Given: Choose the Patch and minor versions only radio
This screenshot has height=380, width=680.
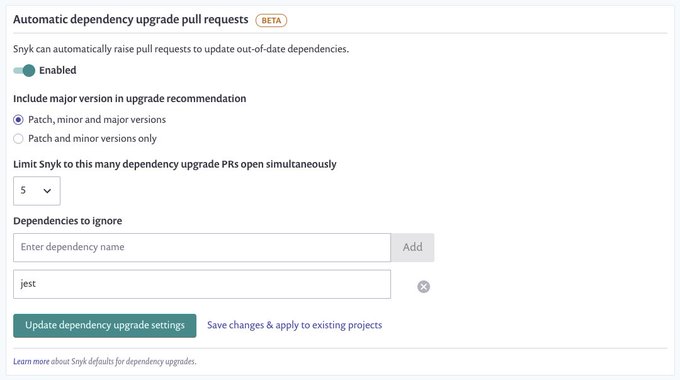Looking at the screenshot, I should pos(18,139).
